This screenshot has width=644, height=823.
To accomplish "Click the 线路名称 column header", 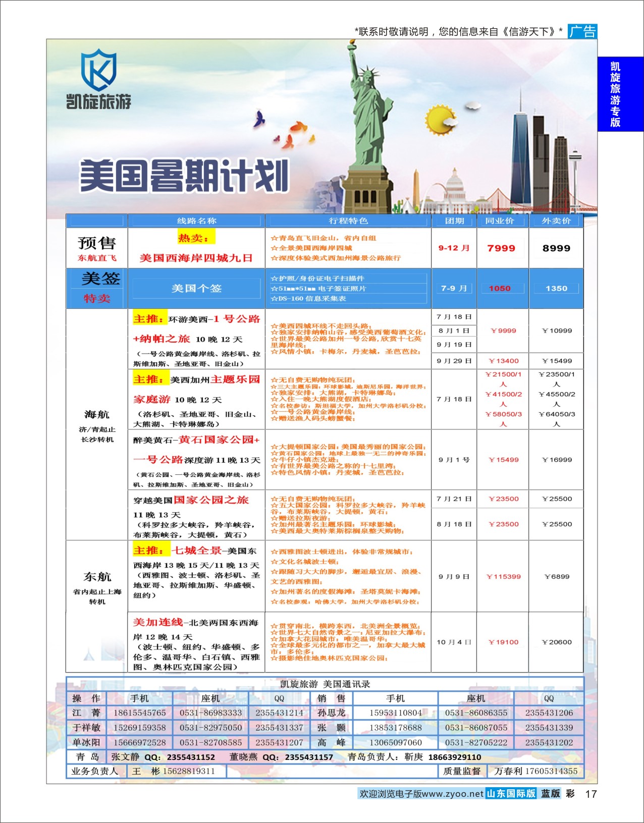I will (196, 221).
